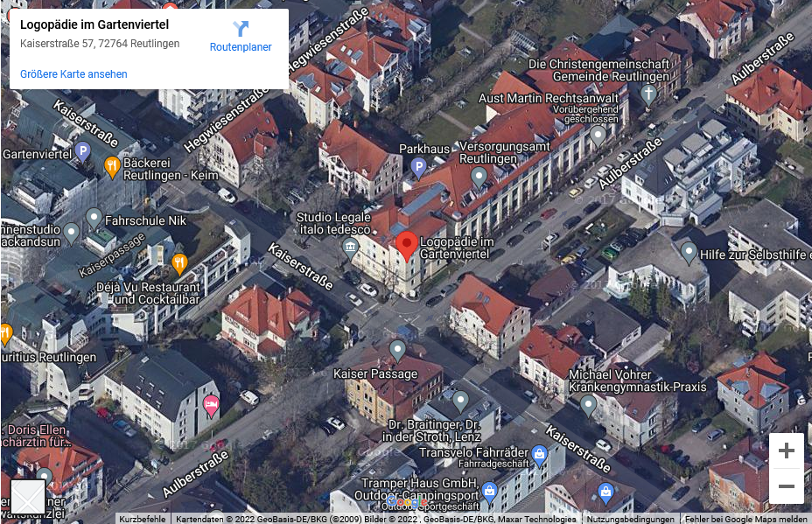Open Transvelo Fahrräder shopping marker
The image size is (812, 524).
click(539, 456)
